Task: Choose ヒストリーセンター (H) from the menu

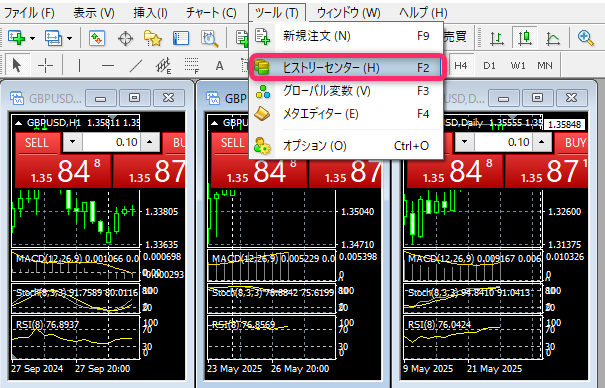Action: point(346,68)
